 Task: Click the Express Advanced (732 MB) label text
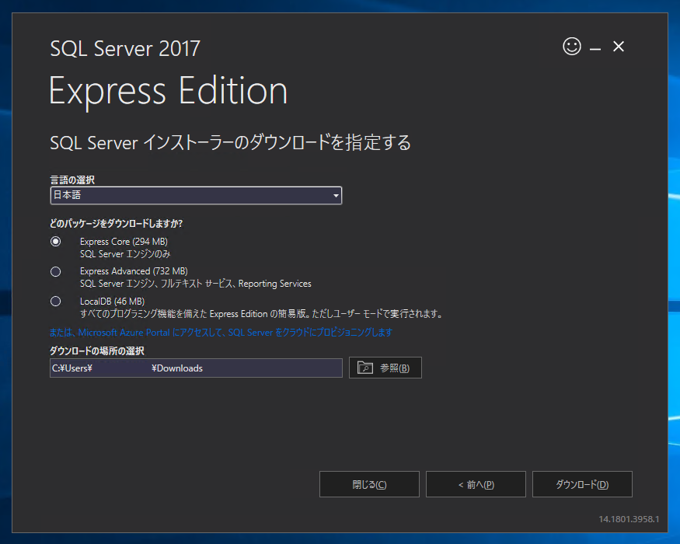134,271
